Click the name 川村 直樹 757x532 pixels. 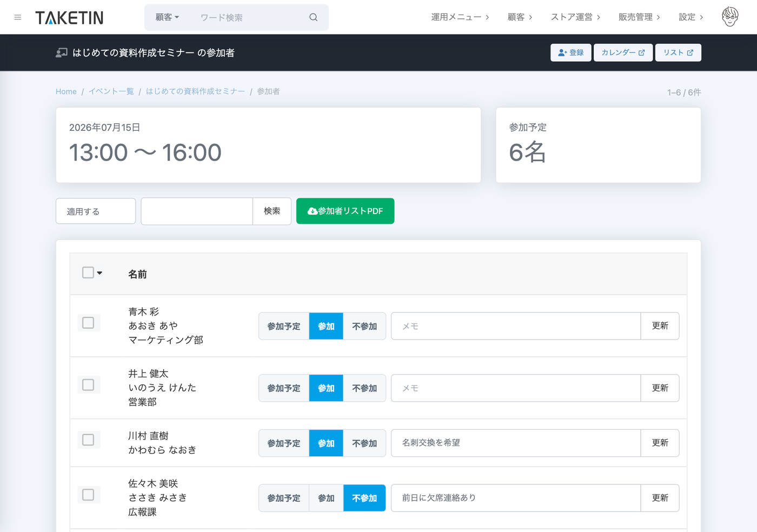(x=148, y=436)
